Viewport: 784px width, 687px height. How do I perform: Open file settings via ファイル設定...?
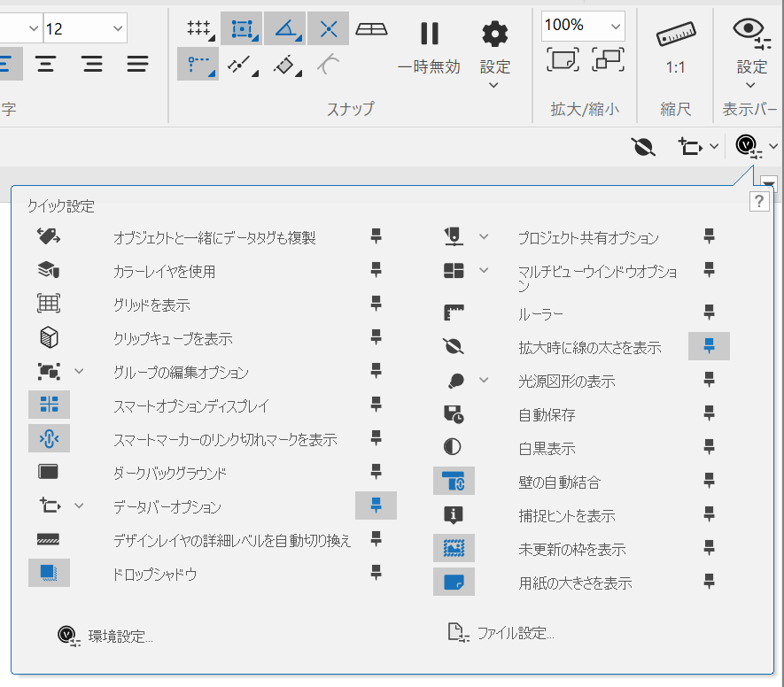pos(516,633)
